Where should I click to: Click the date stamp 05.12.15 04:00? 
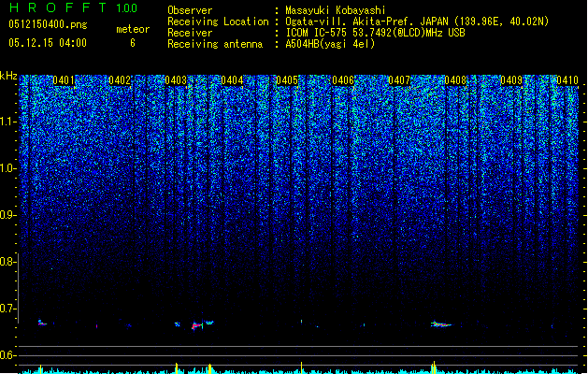click(48, 43)
